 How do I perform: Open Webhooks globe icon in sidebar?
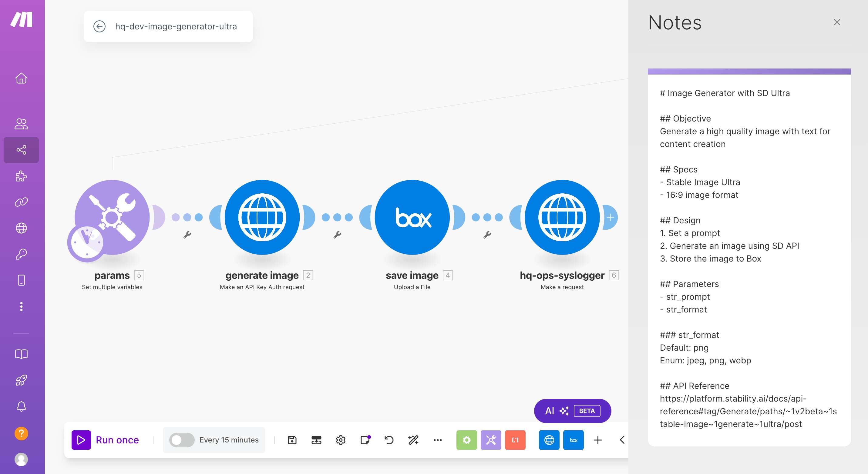21,228
